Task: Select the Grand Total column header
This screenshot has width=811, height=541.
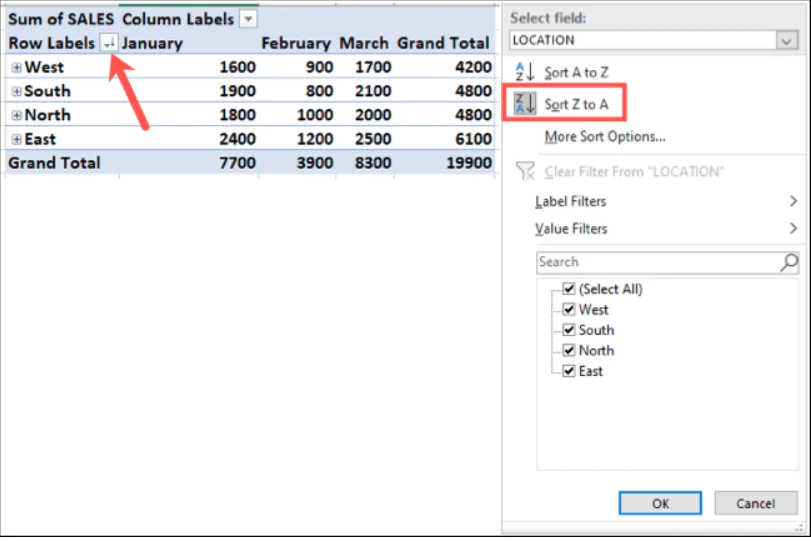Action: click(443, 43)
